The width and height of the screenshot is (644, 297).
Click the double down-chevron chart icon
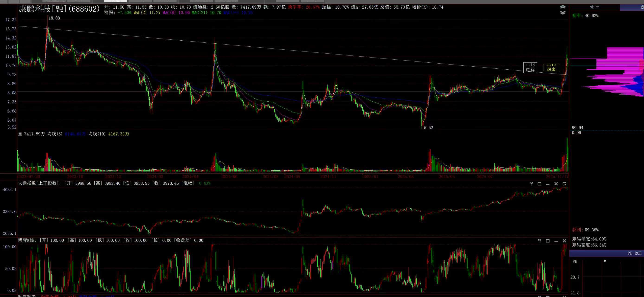[563, 13]
